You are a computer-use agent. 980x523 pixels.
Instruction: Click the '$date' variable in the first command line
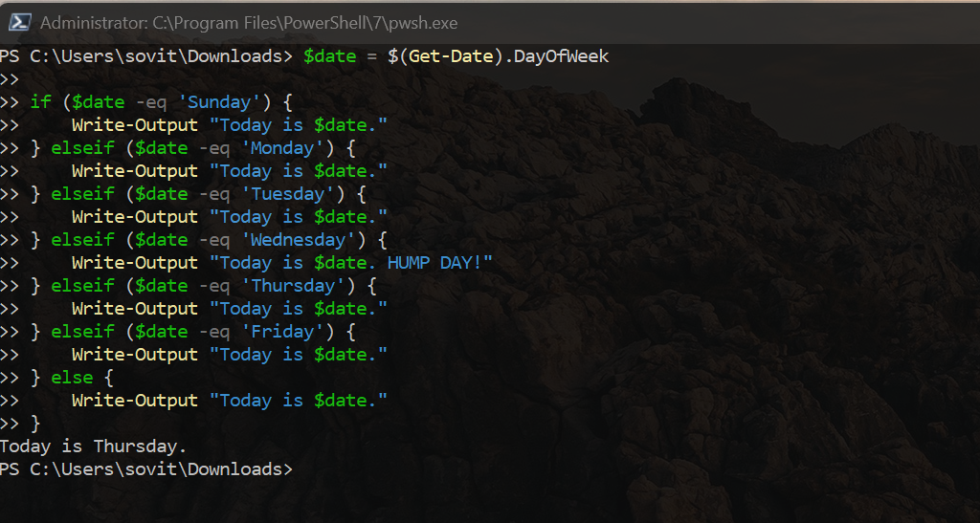pyautogui.click(x=329, y=56)
